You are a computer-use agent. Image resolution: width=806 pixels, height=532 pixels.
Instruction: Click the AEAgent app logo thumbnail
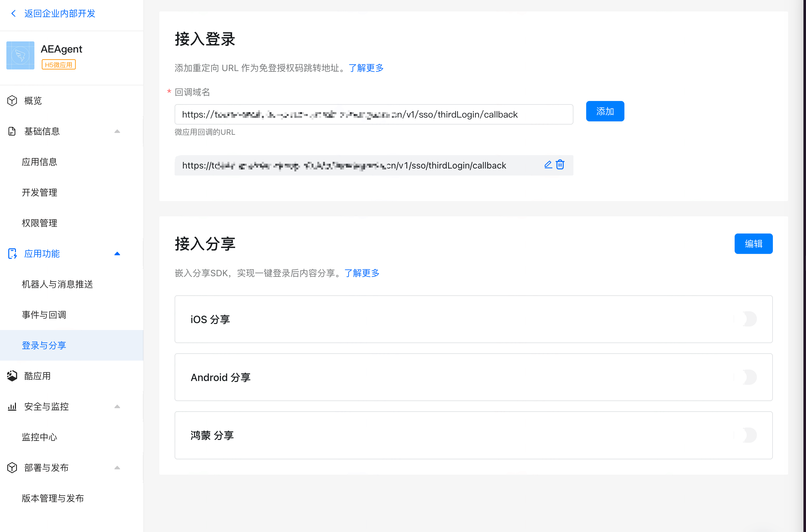[x=20, y=55]
